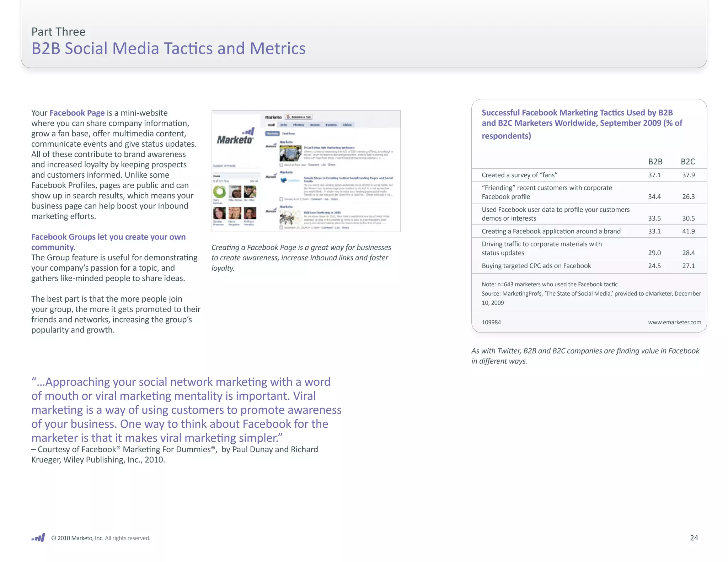This screenshot has width=728, height=562.
Task: Click the small post-type icon by the December timestamp
Action: [281, 228]
